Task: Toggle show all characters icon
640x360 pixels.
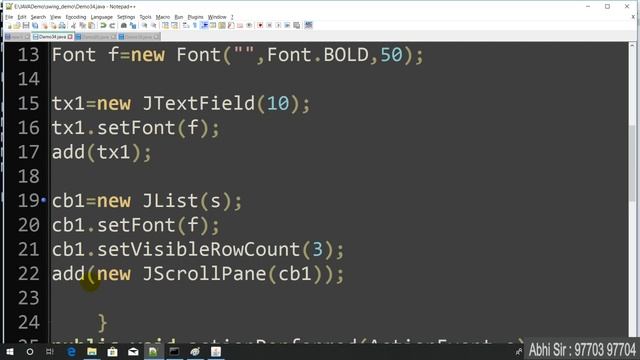Action: (x=195, y=25)
